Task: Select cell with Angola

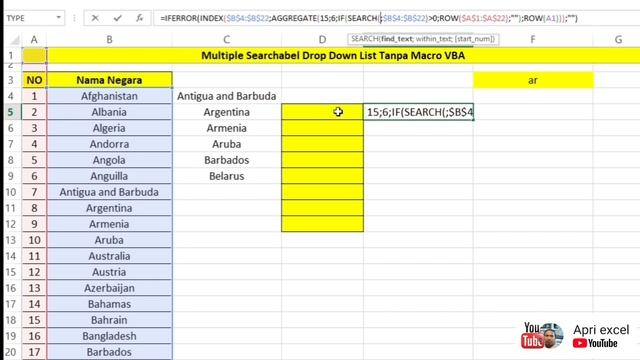Action: click(x=109, y=160)
